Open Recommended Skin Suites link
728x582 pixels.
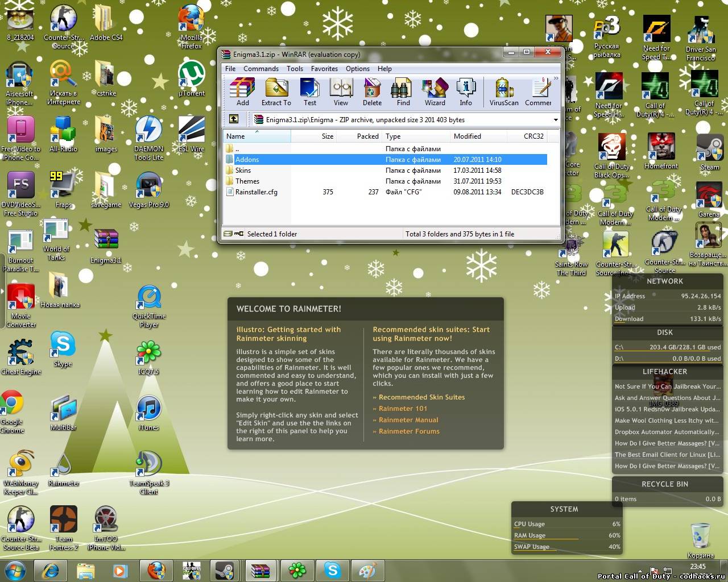tap(421, 397)
